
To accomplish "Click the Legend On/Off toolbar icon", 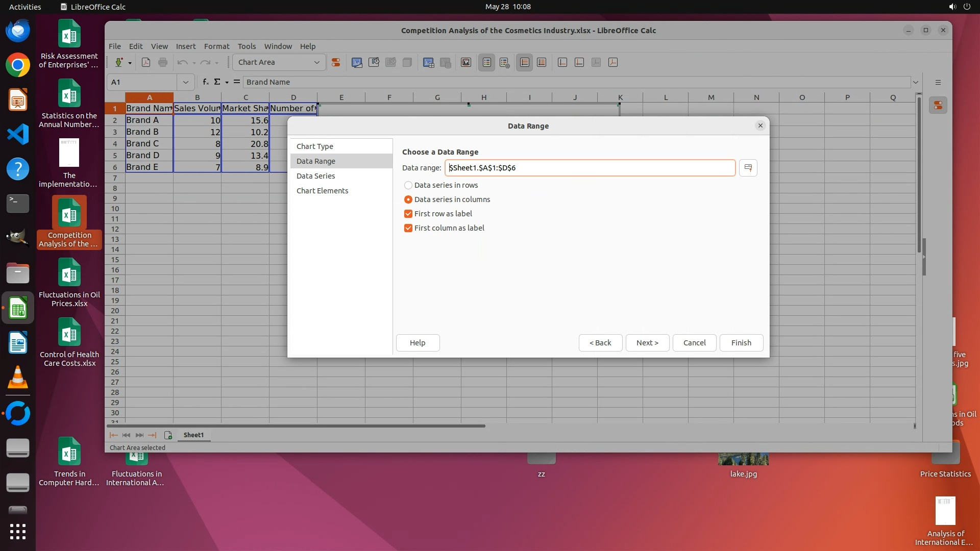I will pos(487,62).
